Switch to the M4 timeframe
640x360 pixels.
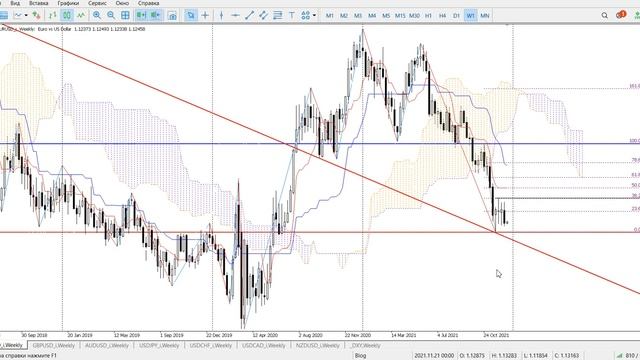tap(372, 16)
